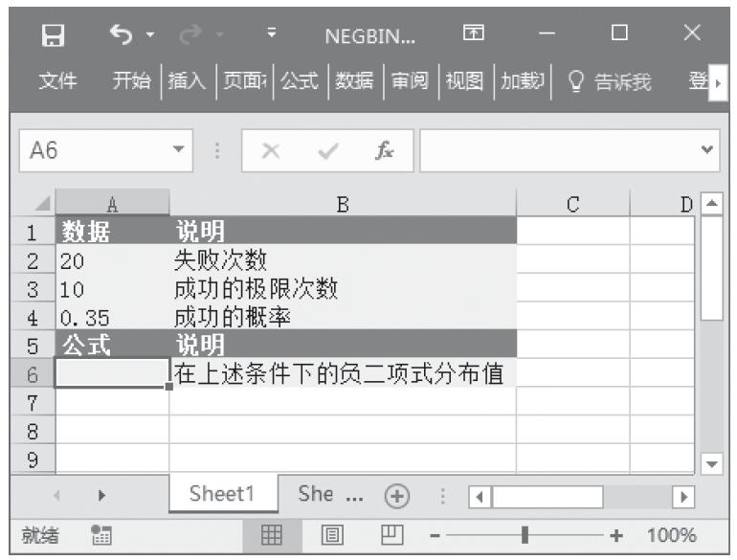Switch to Page Break Preview view
The height and width of the screenshot is (560, 737).
tap(392, 535)
